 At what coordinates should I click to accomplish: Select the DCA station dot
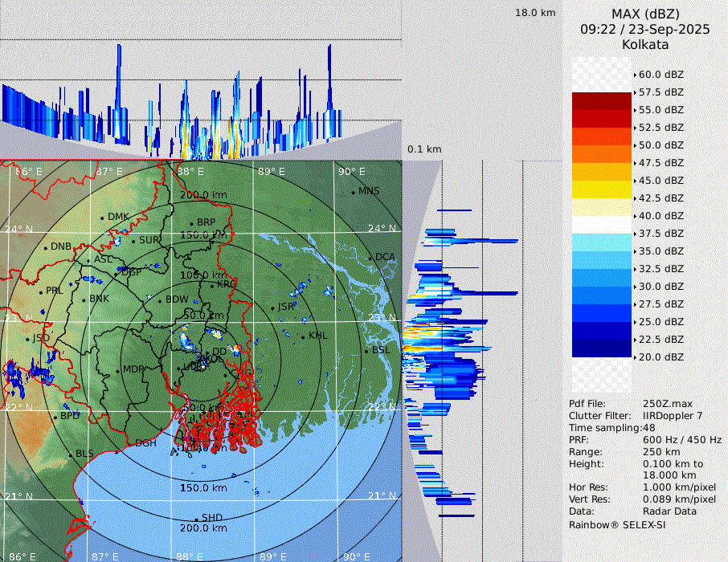pos(370,258)
